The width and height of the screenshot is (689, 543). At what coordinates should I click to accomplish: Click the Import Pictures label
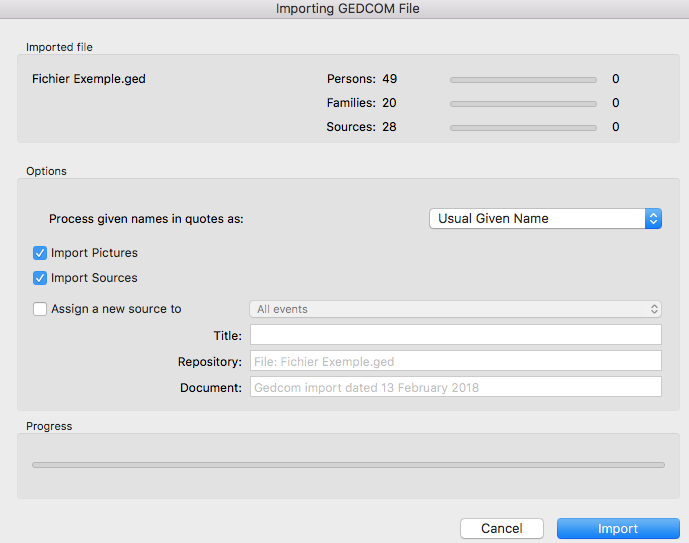(x=94, y=253)
